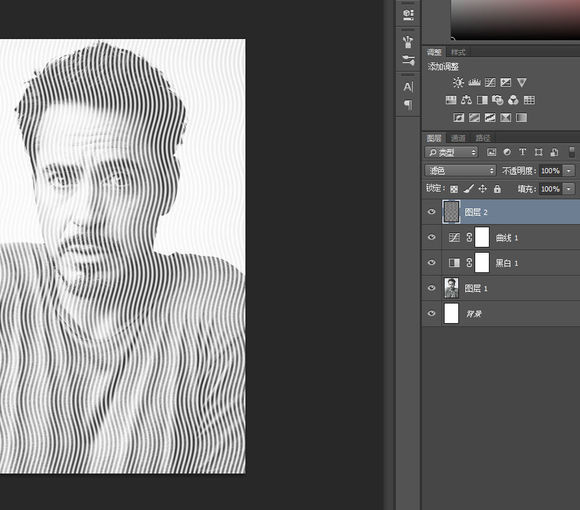Screen dimensions: 580x510
Task: Click the 图层 1 portrait thumbnail
Action: pos(451,288)
